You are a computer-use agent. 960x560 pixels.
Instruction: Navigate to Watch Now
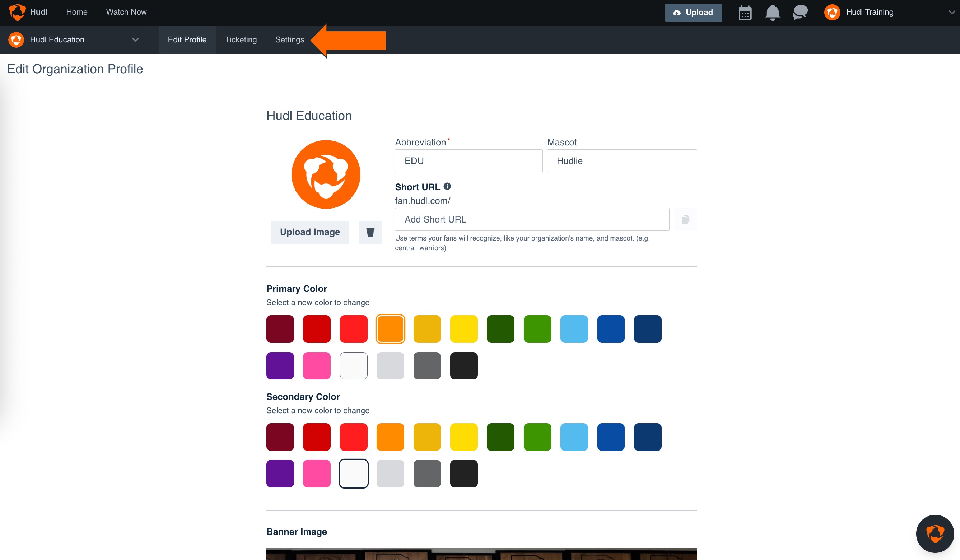click(126, 12)
